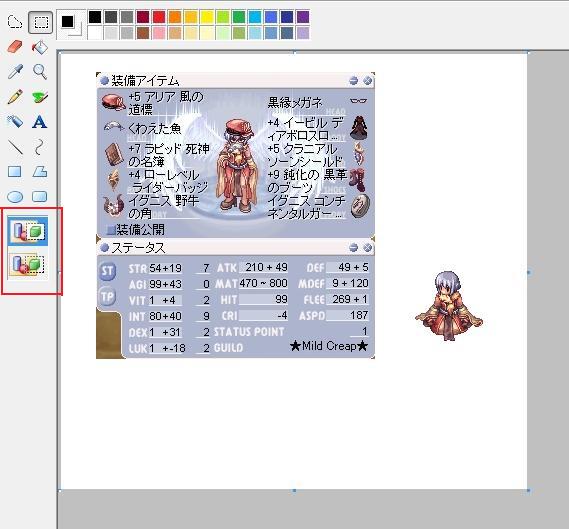Select the Text tool
Viewport: 569px width, 529px height.
click(x=40, y=122)
